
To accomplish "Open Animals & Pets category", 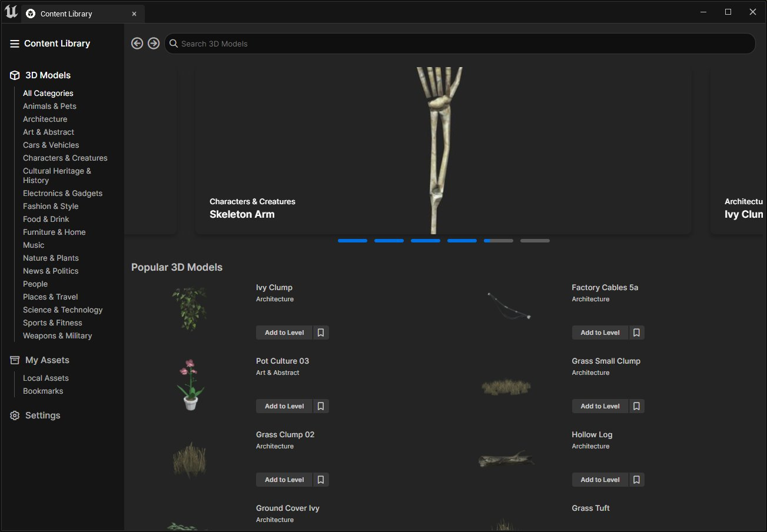I will pos(49,106).
